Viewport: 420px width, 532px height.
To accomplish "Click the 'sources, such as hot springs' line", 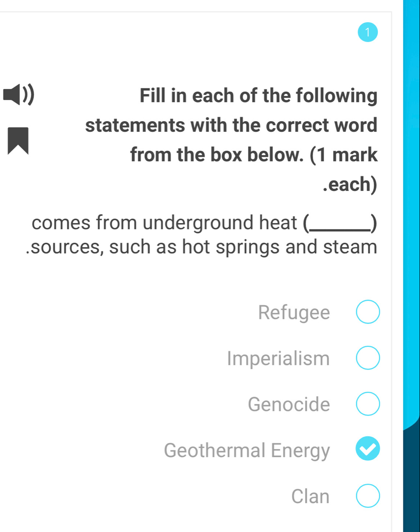I will coord(202,247).
